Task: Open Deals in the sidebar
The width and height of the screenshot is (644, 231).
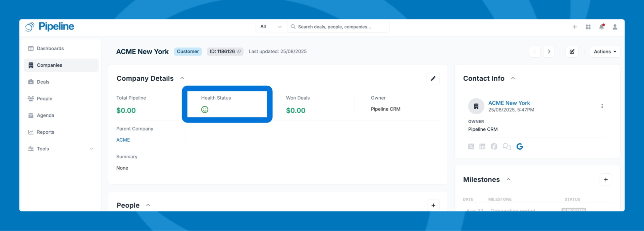Action: click(61, 82)
